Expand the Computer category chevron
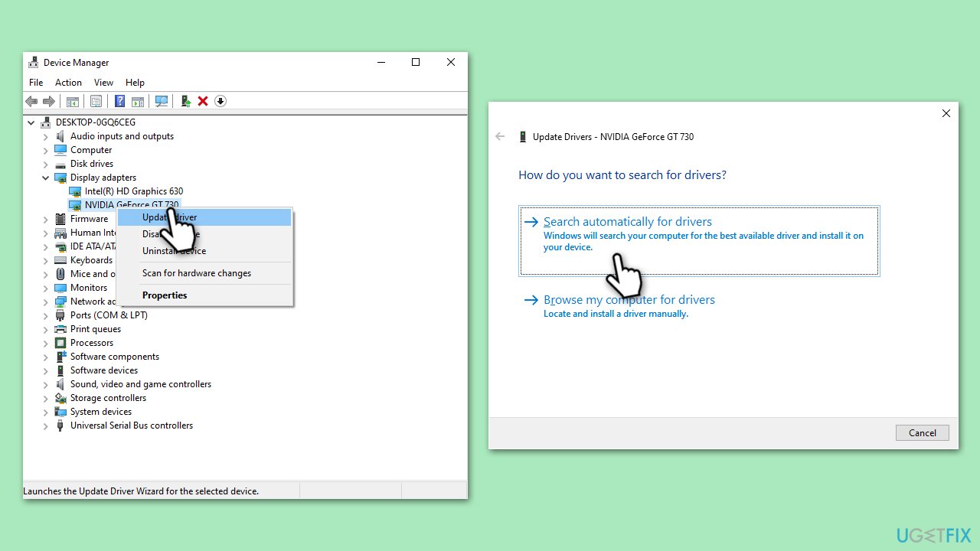The image size is (980, 551). pos(46,150)
